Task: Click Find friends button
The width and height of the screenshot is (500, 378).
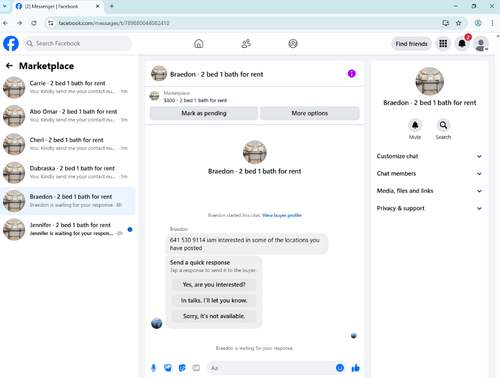Action: (x=411, y=44)
